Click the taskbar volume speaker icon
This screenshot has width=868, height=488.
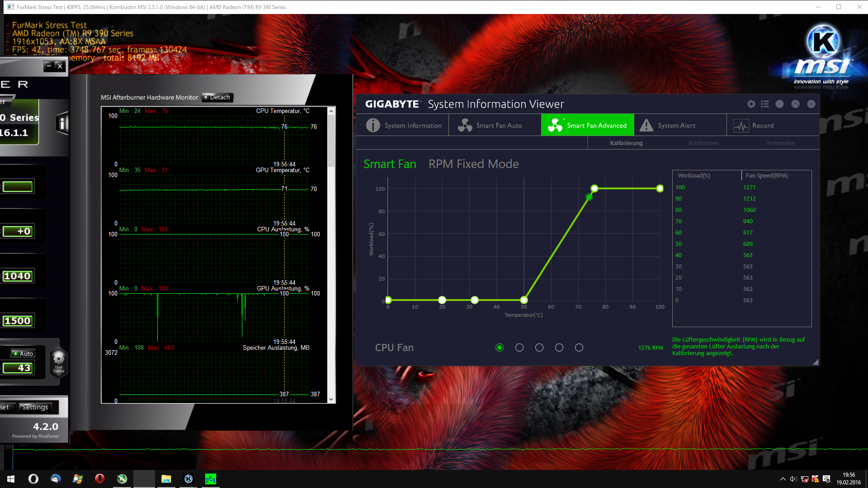point(793,479)
